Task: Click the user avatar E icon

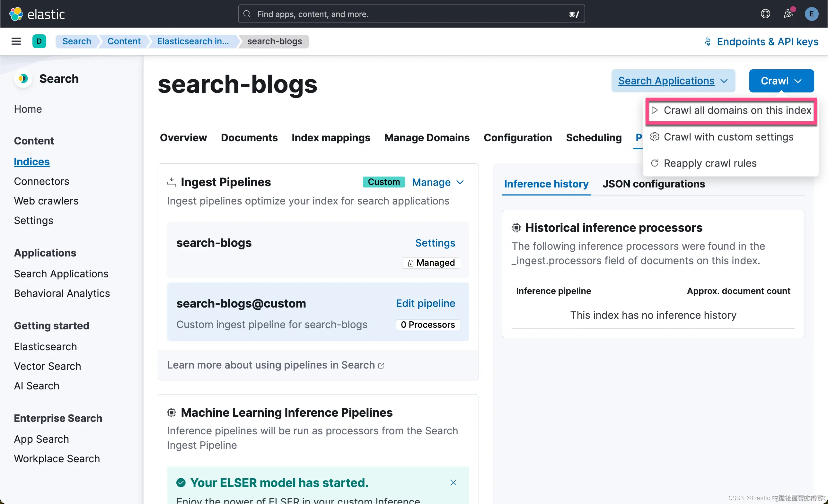Action: [811, 14]
